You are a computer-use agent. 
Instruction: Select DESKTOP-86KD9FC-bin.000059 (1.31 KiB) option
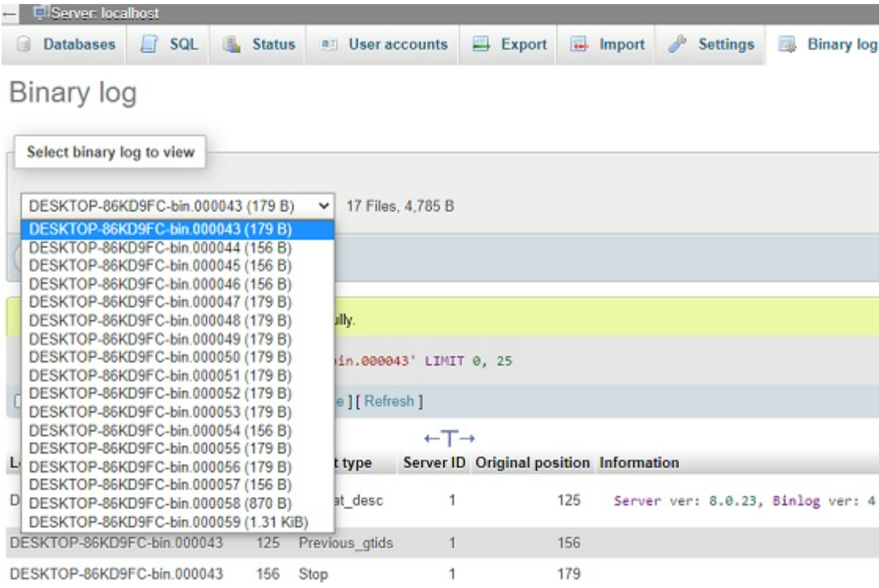pos(168,522)
